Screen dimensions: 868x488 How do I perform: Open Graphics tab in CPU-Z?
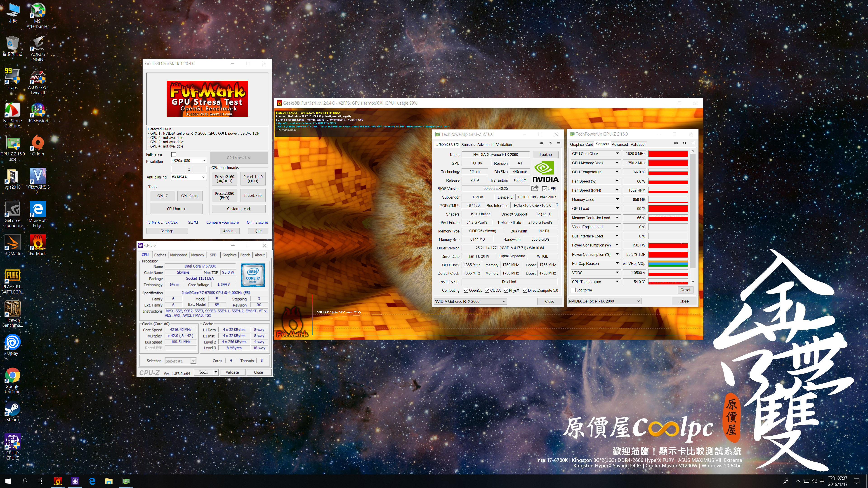229,255
